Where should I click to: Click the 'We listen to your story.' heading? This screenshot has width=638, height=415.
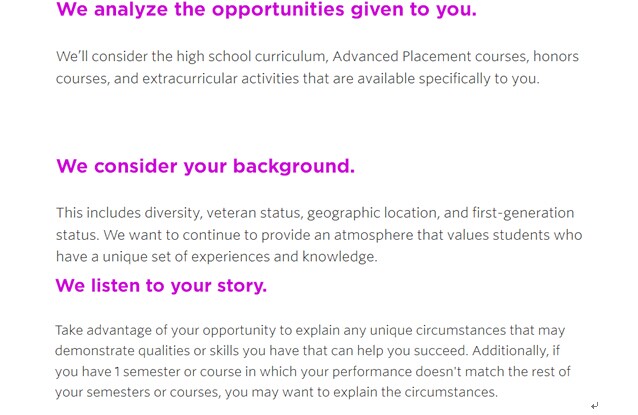tap(161, 286)
